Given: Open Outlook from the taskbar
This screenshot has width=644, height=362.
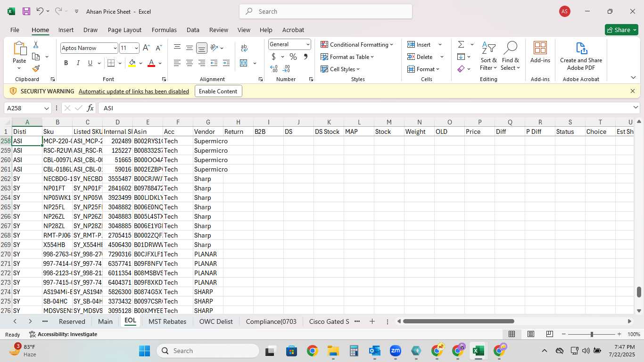Looking at the screenshot, I should click(x=375, y=351).
